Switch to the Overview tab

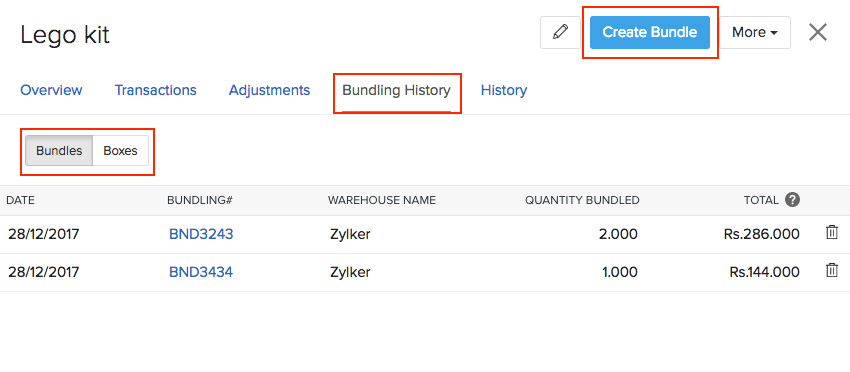click(51, 90)
